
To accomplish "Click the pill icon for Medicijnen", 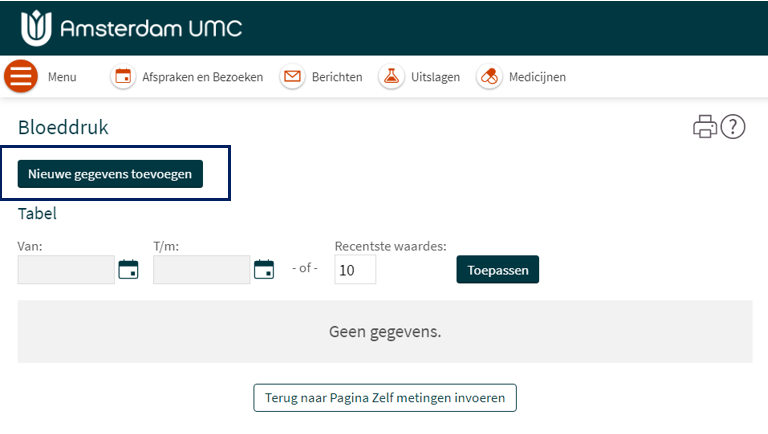I will 489,77.
